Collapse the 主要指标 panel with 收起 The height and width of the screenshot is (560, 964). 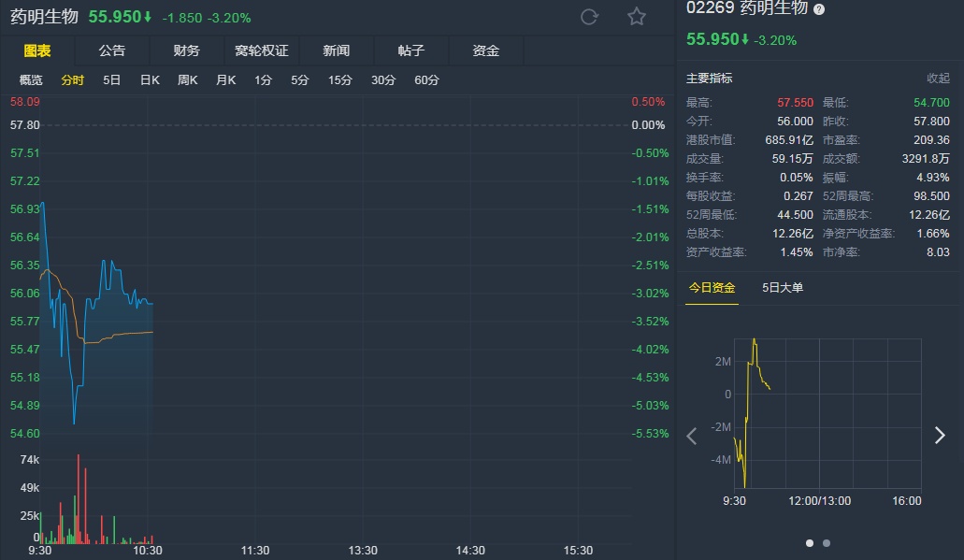(x=938, y=79)
